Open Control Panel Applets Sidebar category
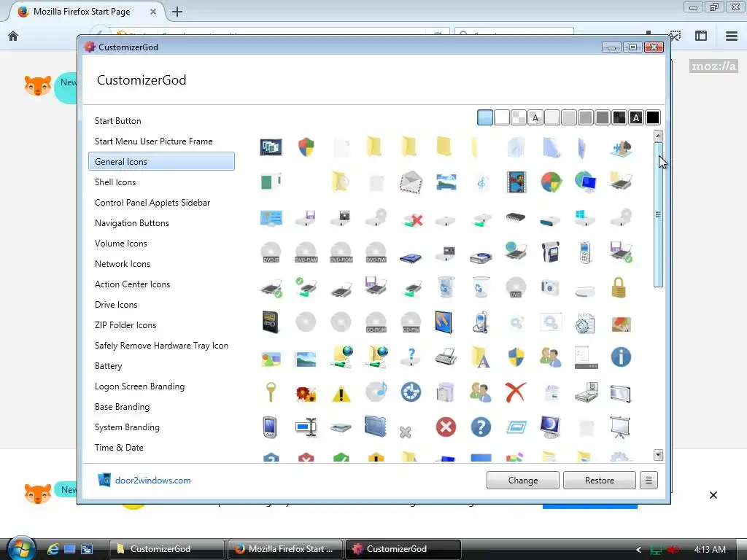Image resolution: width=747 pixels, height=560 pixels. [152, 203]
